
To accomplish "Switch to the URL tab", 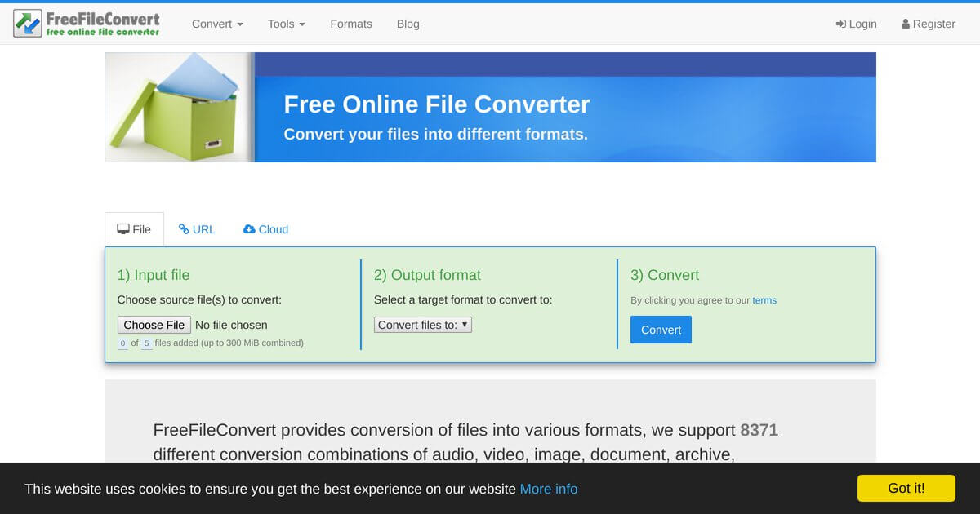I will (198, 229).
